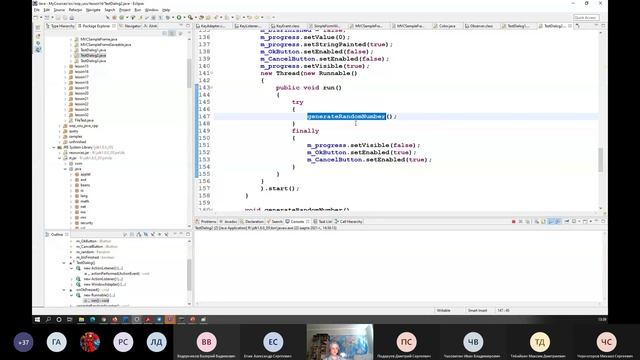Open the Project menu

coord(124,10)
